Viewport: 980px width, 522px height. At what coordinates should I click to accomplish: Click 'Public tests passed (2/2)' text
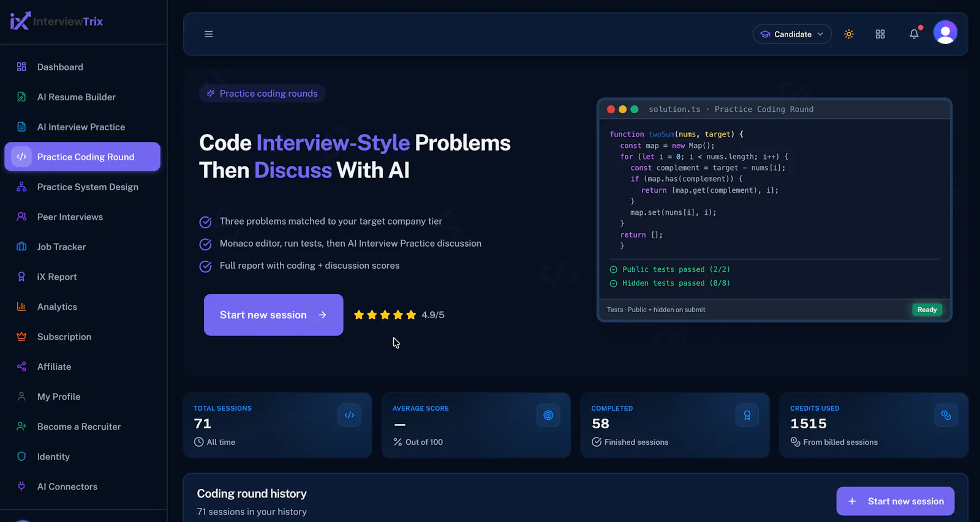(x=676, y=269)
